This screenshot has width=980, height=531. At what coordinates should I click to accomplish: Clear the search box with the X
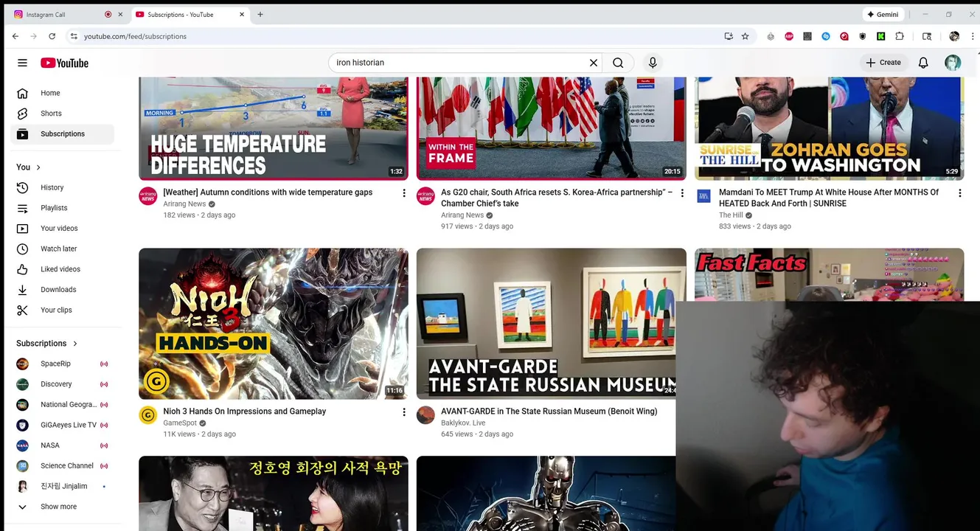pos(593,63)
